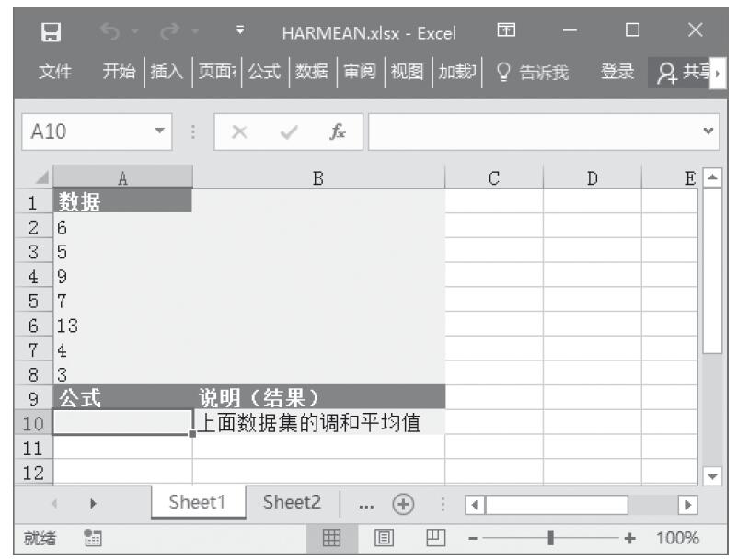Click the macro record icon in status bar
This screenshot has width=737, height=560.
(x=91, y=539)
